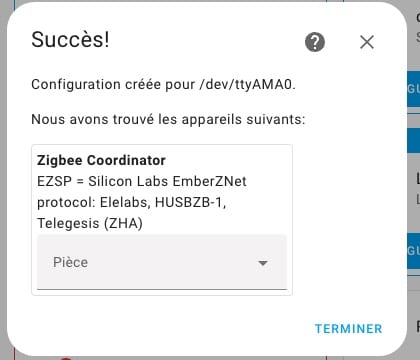Expand the Pièce dropdown arrow

point(263,263)
